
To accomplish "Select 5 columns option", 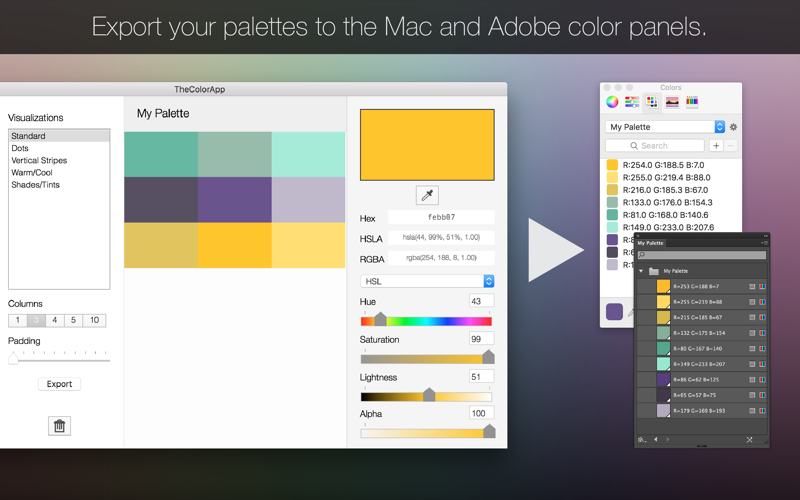I will [73, 320].
